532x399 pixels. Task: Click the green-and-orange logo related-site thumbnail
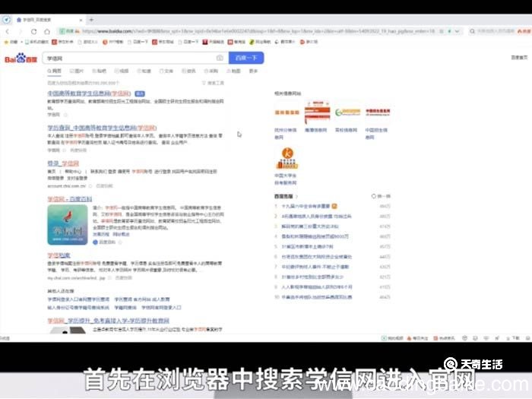coord(347,112)
